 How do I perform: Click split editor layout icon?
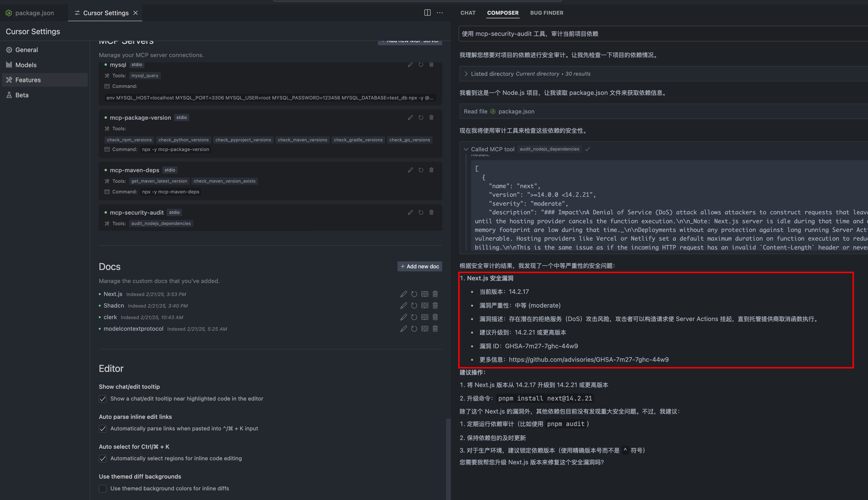[427, 13]
